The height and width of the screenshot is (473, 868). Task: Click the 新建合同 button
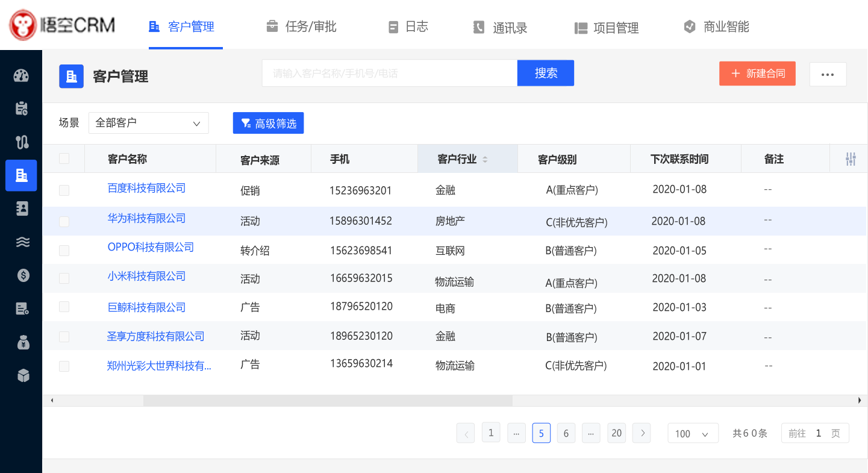(757, 74)
